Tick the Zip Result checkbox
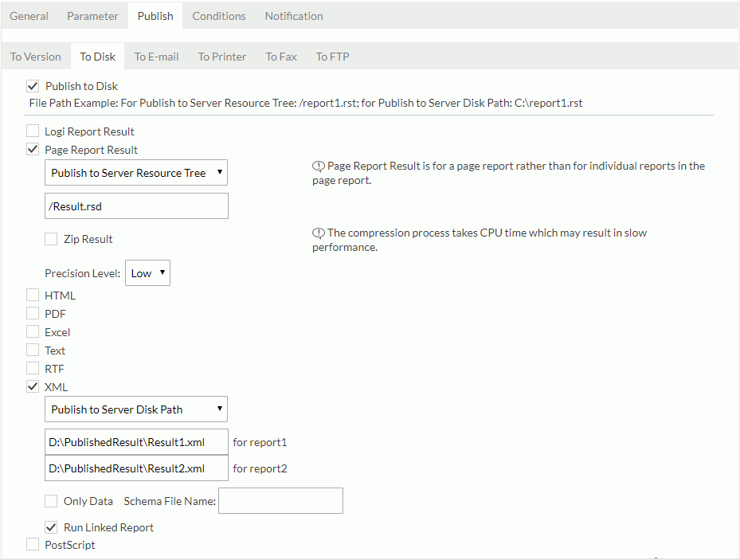The height and width of the screenshot is (560, 740). (x=51, y=239)
